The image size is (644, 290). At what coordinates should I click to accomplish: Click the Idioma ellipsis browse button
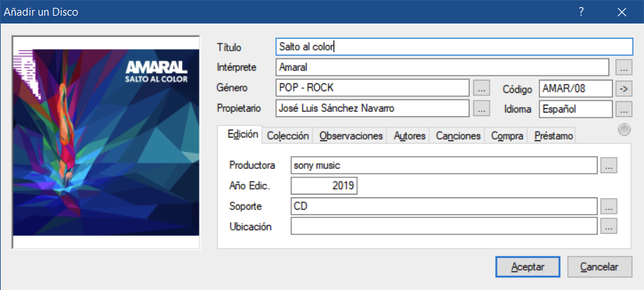tap(623, 109)
